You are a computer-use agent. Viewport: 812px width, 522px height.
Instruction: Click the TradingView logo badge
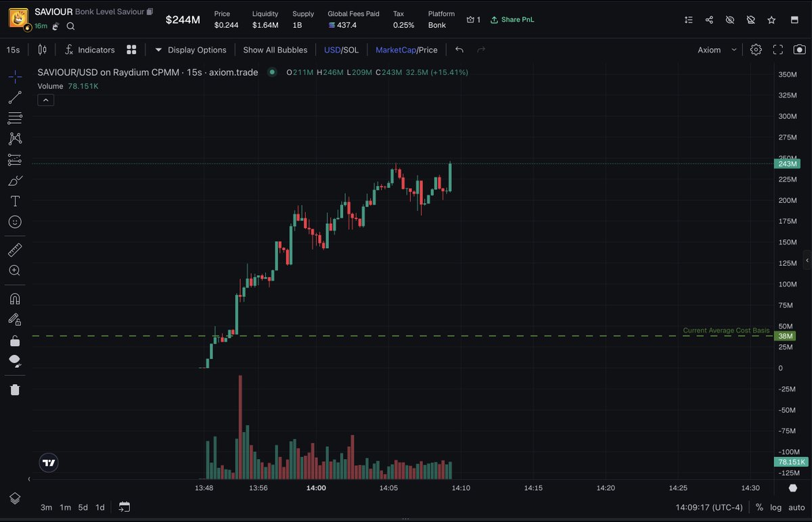[49, 463]
